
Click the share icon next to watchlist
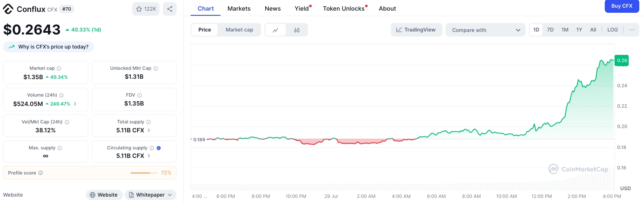point(169,9)
